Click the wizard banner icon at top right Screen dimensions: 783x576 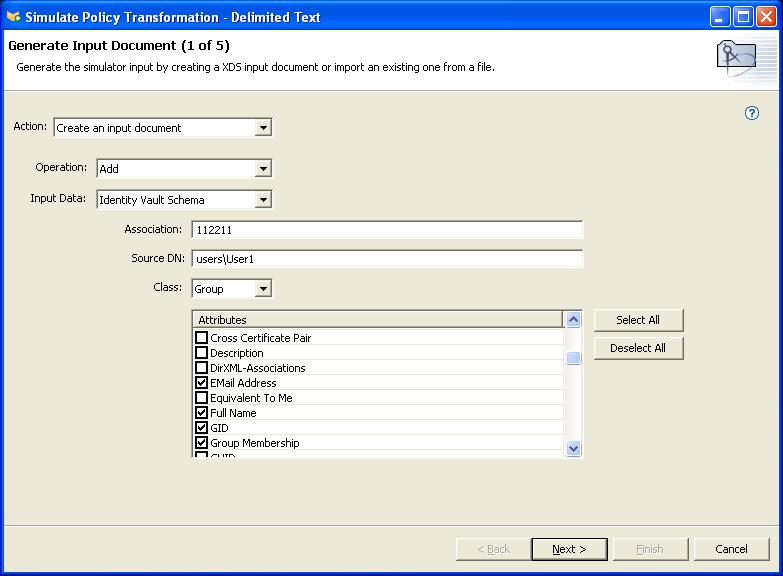(x=736, y=57)
